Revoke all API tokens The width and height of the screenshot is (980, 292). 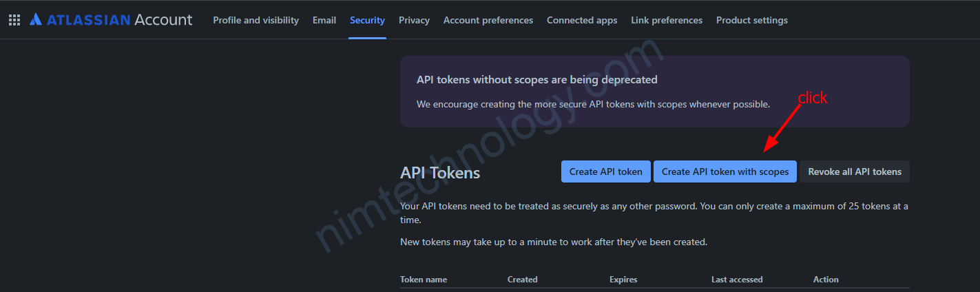(x=854, y=171)
